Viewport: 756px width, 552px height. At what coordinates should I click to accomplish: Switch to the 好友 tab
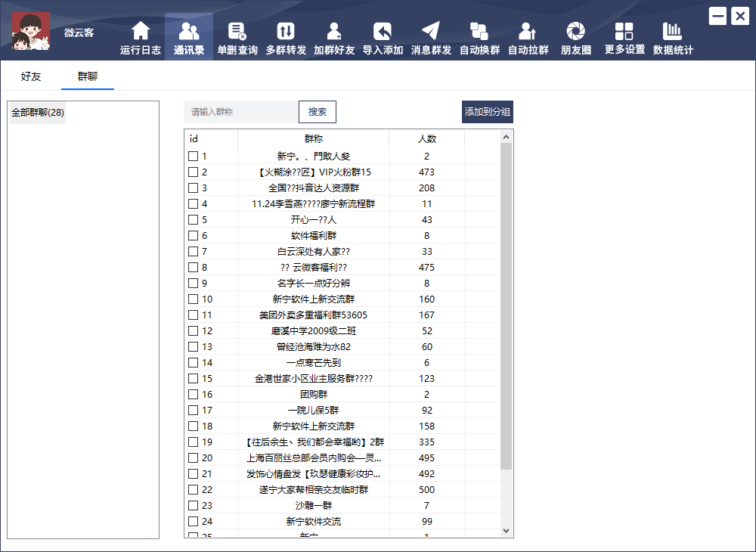pyautogui.click(x=31, y=77)
